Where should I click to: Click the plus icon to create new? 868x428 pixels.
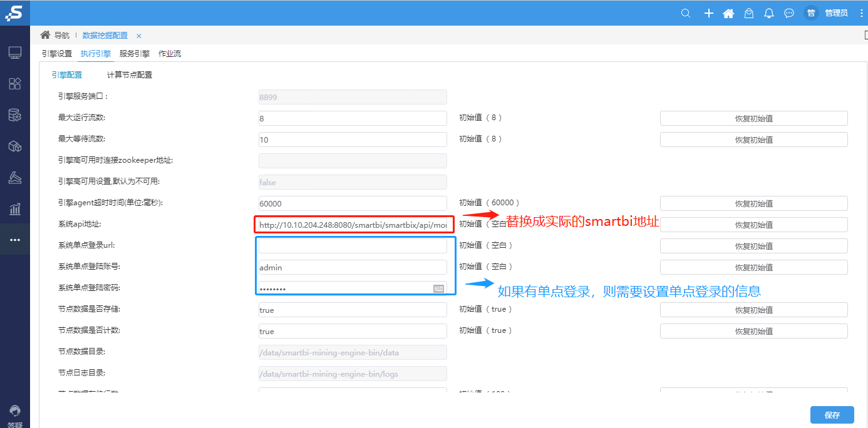click(x=708, y=13)
